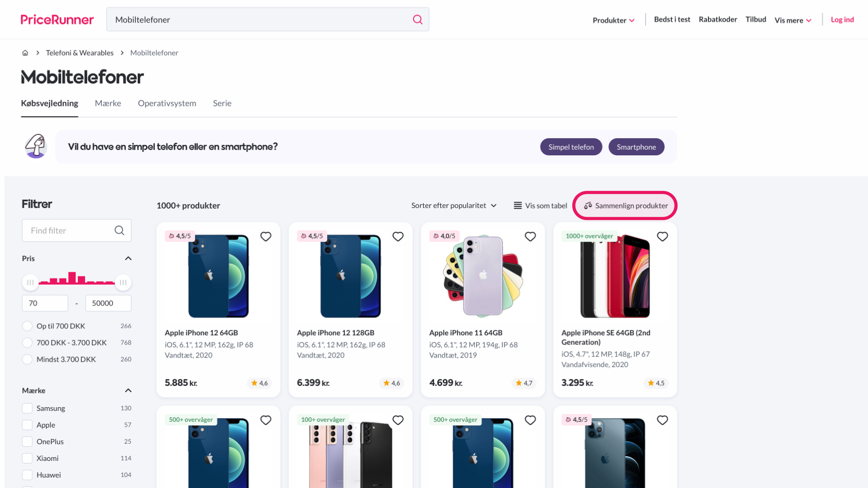Collapse the Mærke filter section

[x=128, y=391]
